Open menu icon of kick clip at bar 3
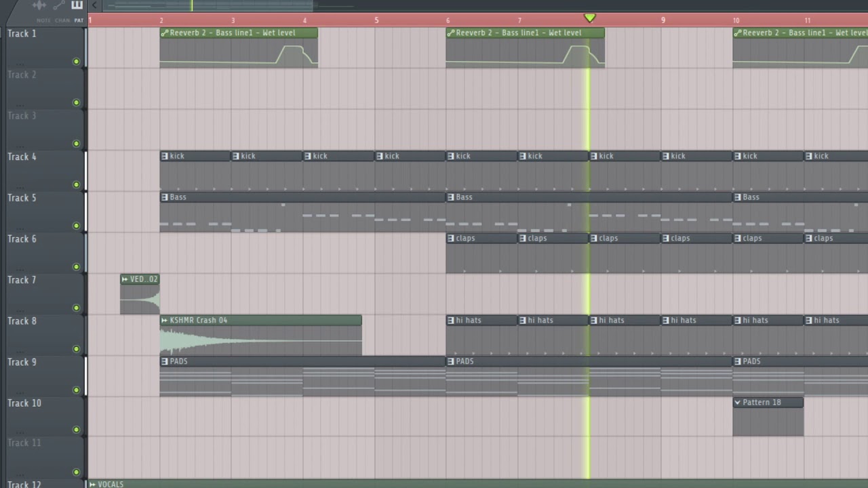Viewport: 868px width, 488px height. tap(236, 156)
